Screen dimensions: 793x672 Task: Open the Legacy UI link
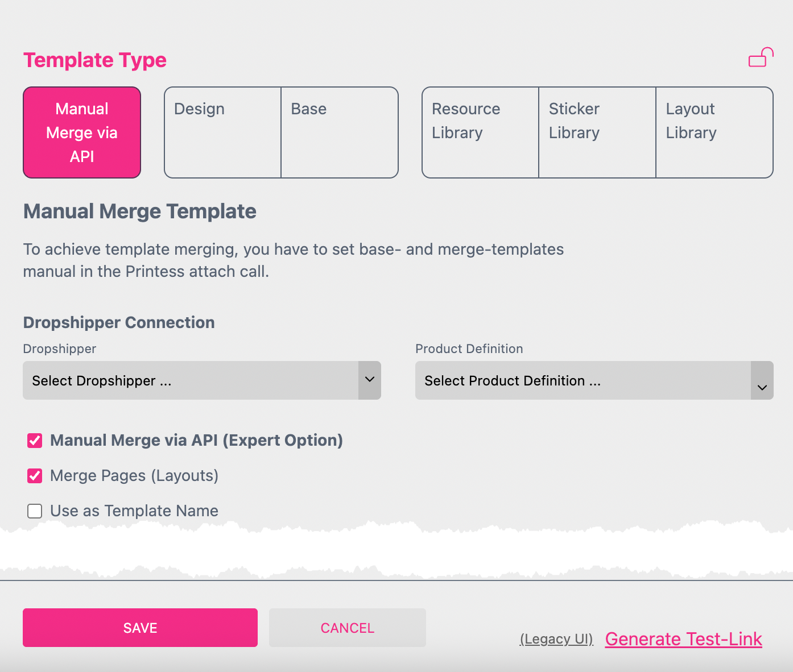(x=556, y=638)
